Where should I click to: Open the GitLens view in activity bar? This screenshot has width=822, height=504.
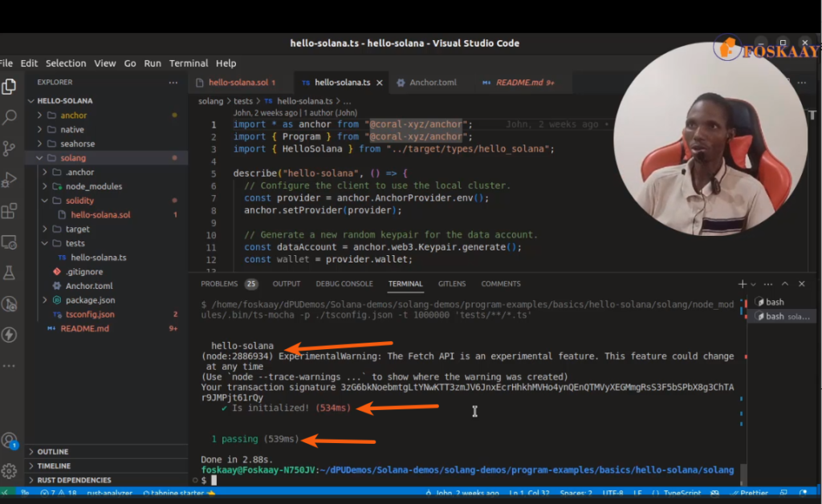coord(9,304)
